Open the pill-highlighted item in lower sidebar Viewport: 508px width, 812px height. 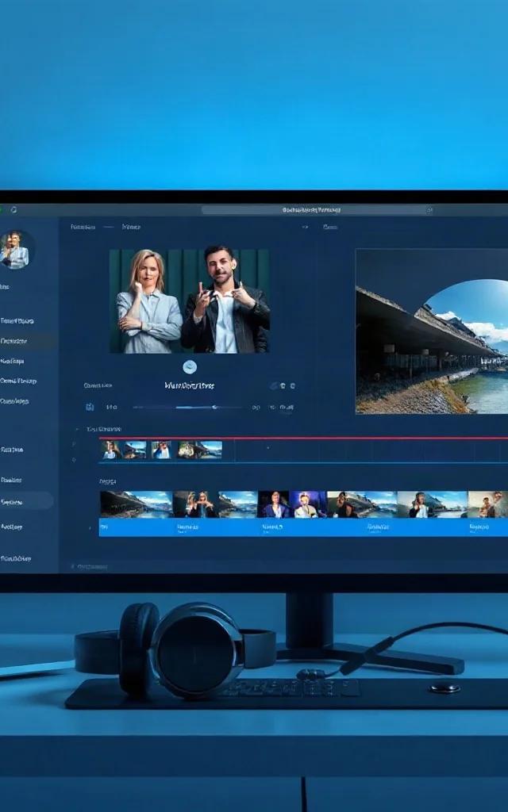(x=26, y=501)
